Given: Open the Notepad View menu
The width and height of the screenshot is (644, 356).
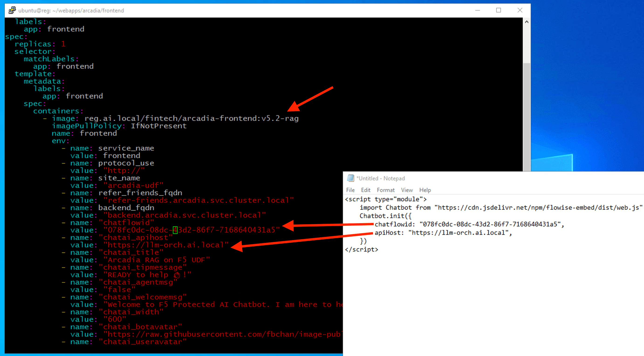Looking at the screenshot, I should pos(407,190).
